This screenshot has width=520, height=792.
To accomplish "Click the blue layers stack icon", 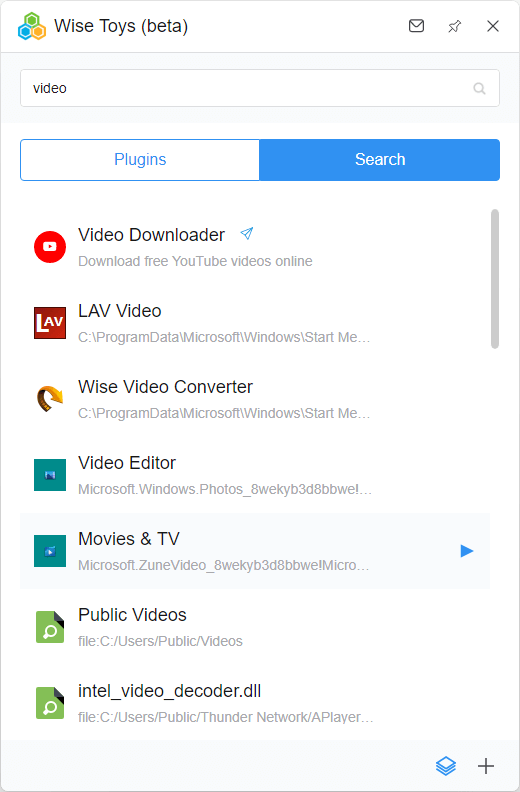I will pyautogui.click(x=446, y=766).
